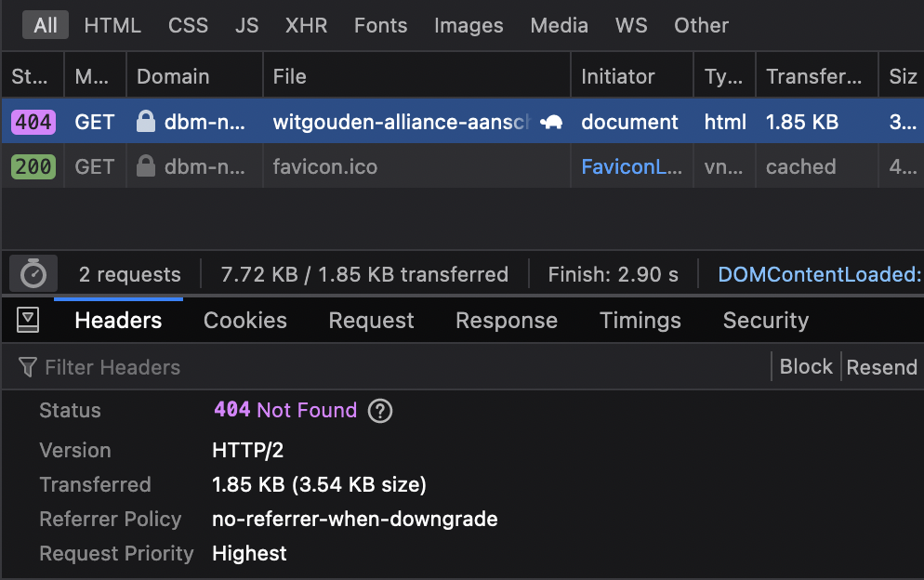Click the 404 status badge on the selected request
924x580 pixels.
point(32,122)
